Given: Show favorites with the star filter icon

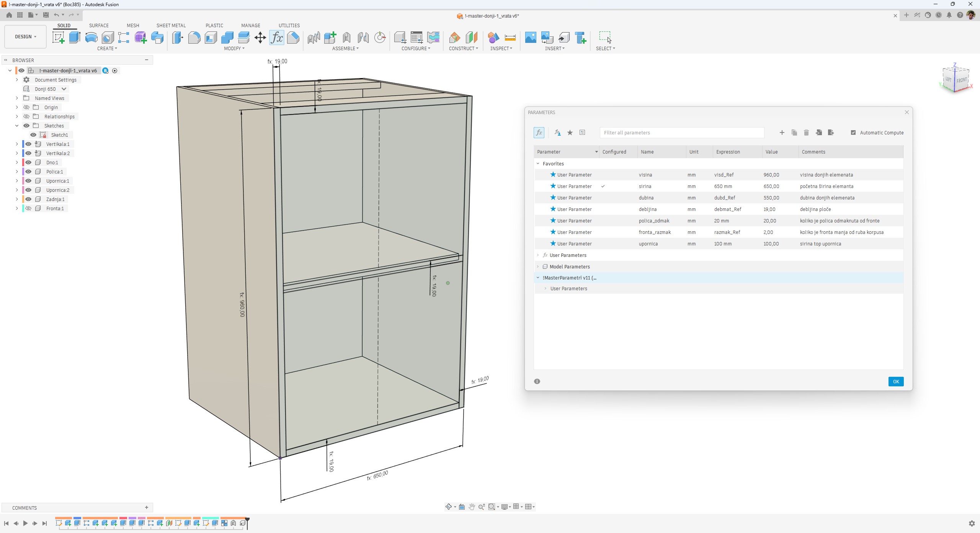Looking at the screenshot, I should (570, 132).
